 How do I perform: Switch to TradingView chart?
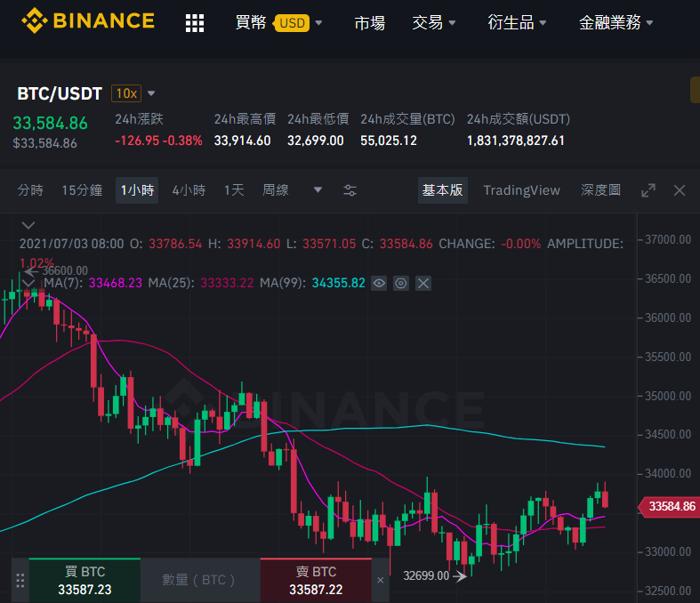coord(521,190)
